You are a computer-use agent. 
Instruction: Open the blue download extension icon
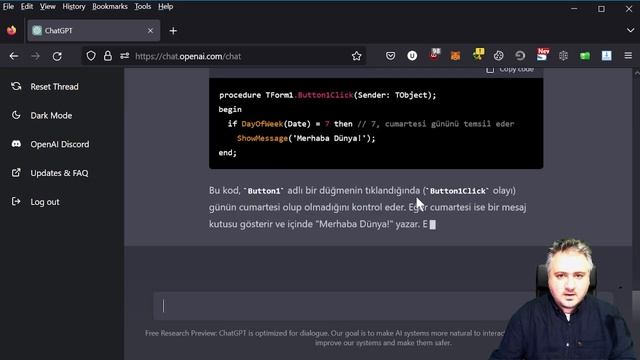point(607,56)
